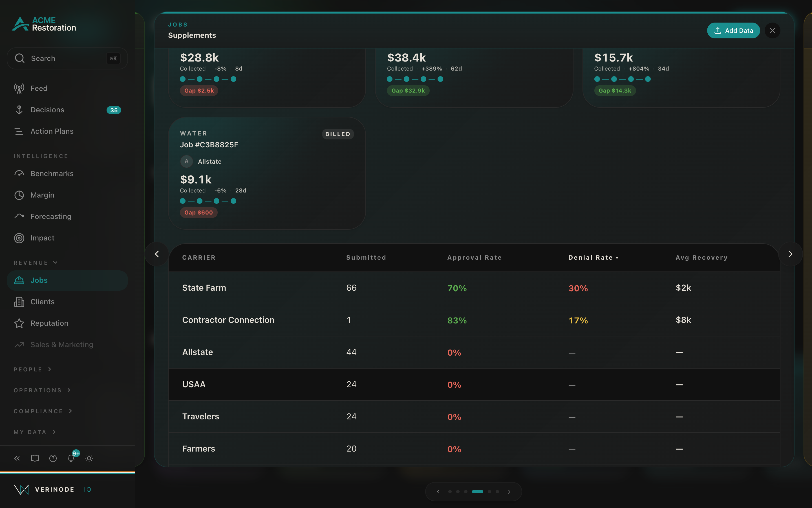Expand the PEOPLE section
This screenshot has width=812, height=508.
(32, 369)
